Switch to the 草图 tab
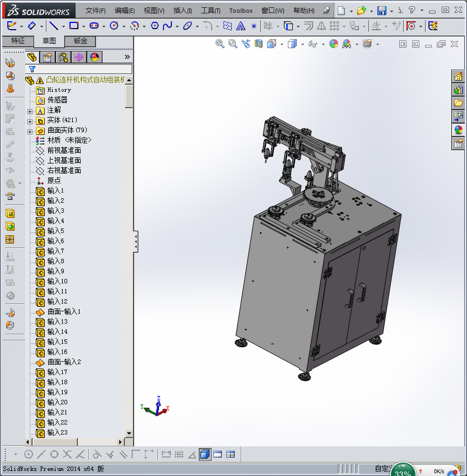 click(x=49, y=41)
